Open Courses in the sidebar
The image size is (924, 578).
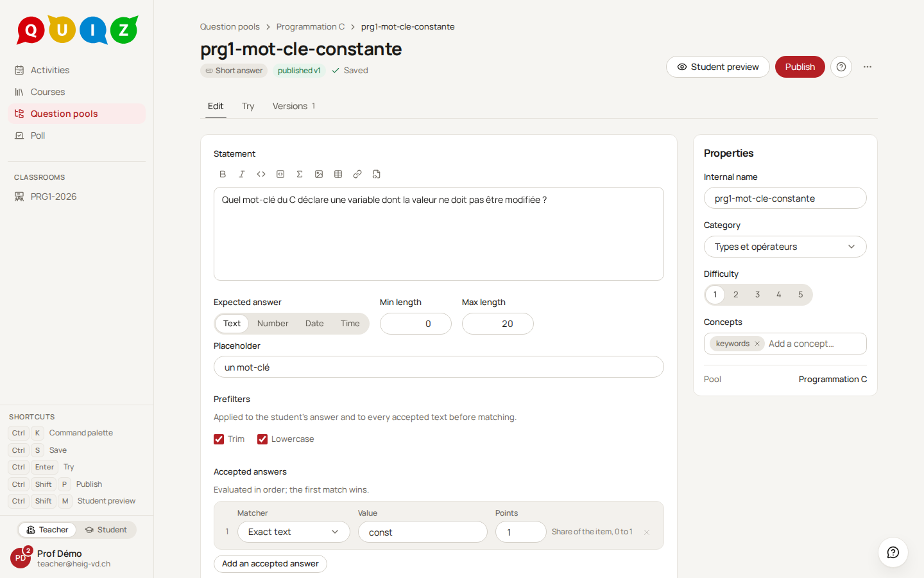(x=76, y=92)
